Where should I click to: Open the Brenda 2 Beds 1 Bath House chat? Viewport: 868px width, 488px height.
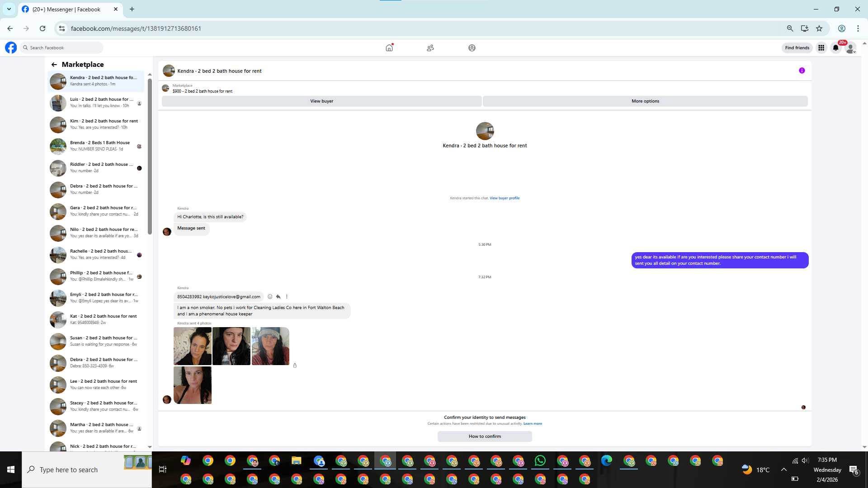click(x=96, y=146)
